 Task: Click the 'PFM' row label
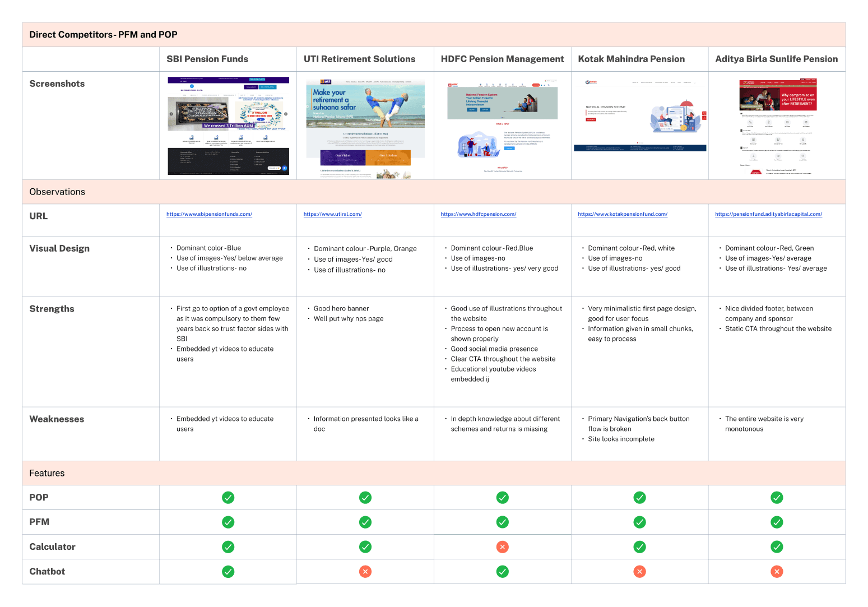(39, 522)
